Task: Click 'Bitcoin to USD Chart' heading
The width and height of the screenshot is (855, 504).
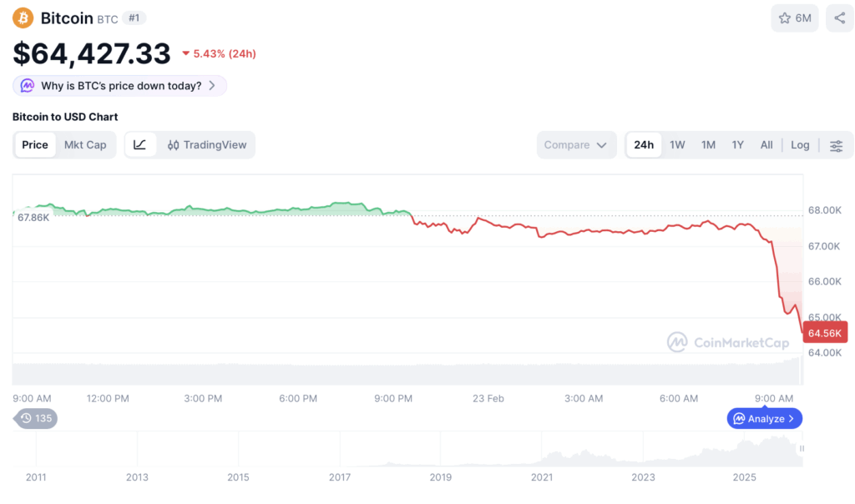Action: 65,117
